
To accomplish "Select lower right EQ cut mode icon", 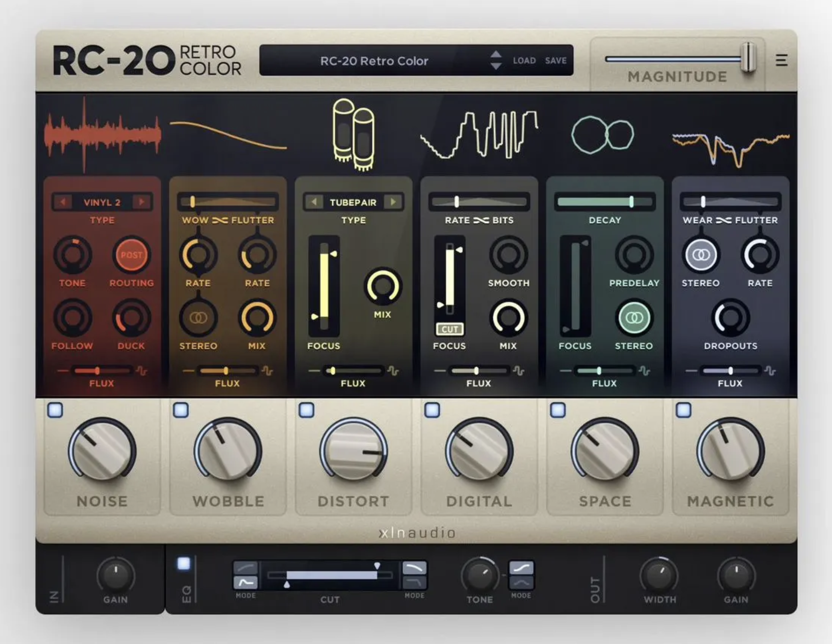I will 414,583.
